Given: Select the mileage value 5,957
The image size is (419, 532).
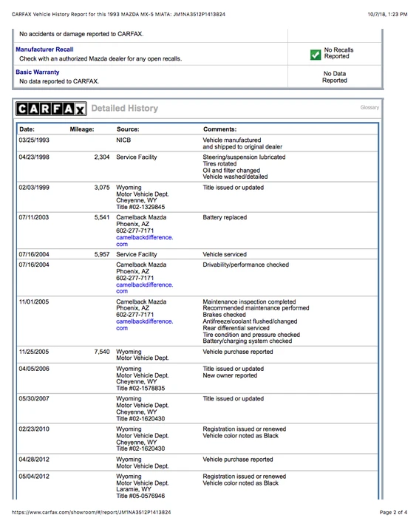Looking at the screenshot, I should 102,254.
